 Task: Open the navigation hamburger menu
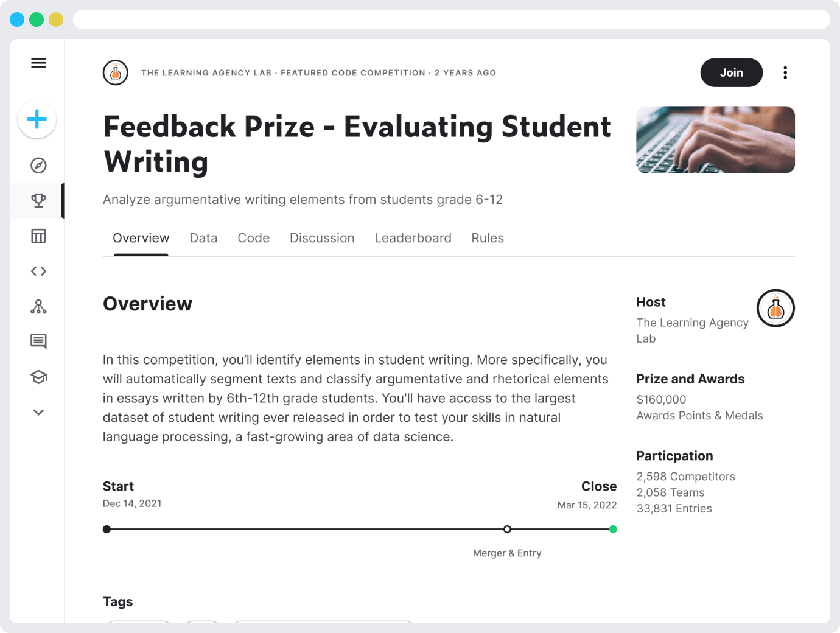(x=38, y=63)
